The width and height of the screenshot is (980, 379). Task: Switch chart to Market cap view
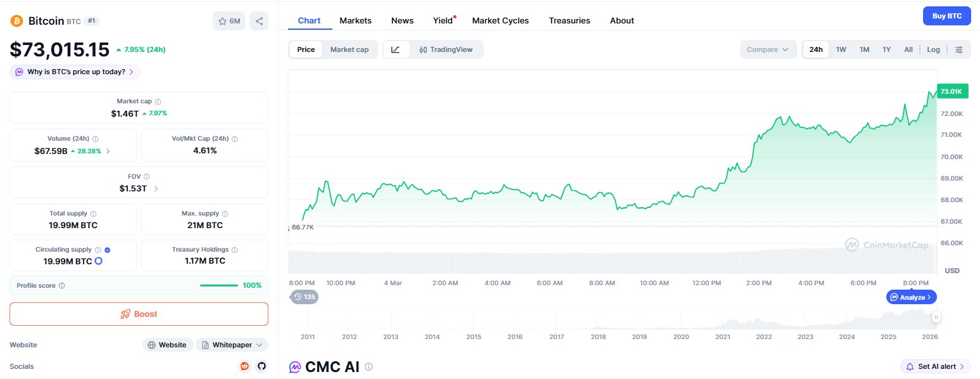tap(349, 49)
